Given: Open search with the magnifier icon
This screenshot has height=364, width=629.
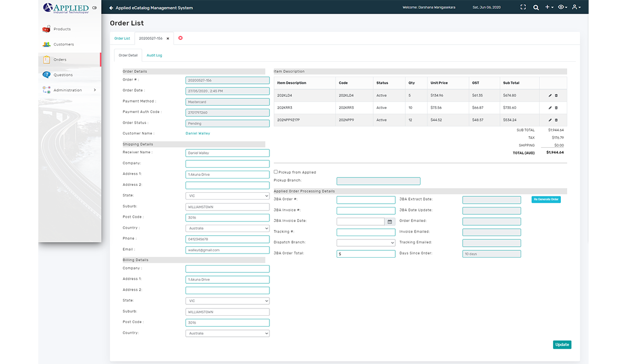Looking at the screenshot, I should point(536,7).
